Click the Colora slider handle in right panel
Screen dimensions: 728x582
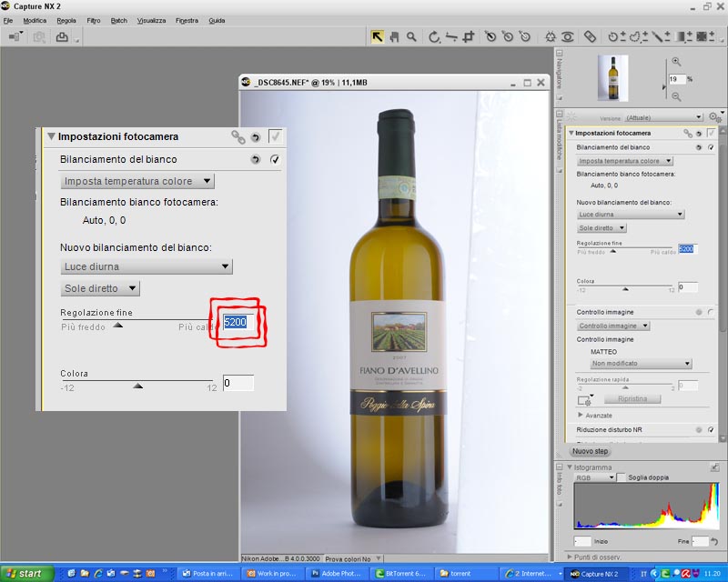point(625,289)
